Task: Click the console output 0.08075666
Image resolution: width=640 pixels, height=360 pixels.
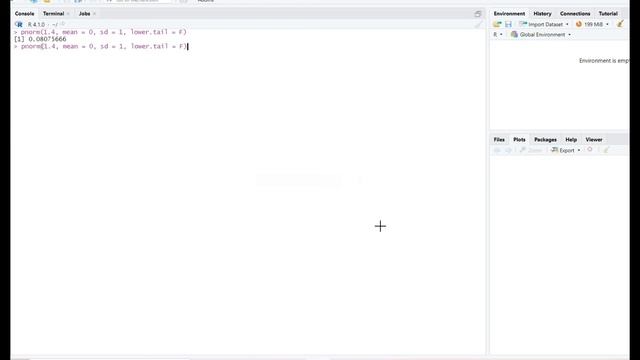Action: [x=47, y=39]
